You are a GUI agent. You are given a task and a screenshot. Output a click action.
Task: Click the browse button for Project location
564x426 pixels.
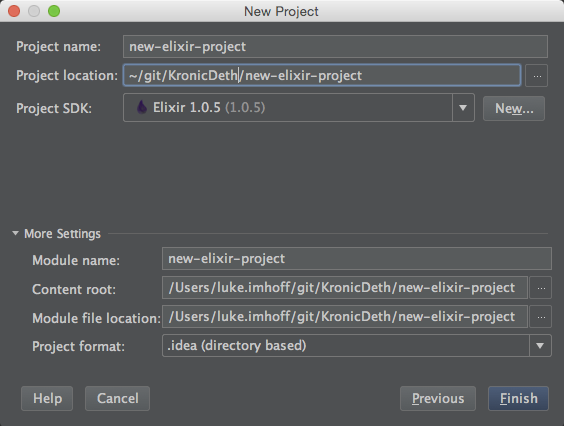[x=536, y=76]
